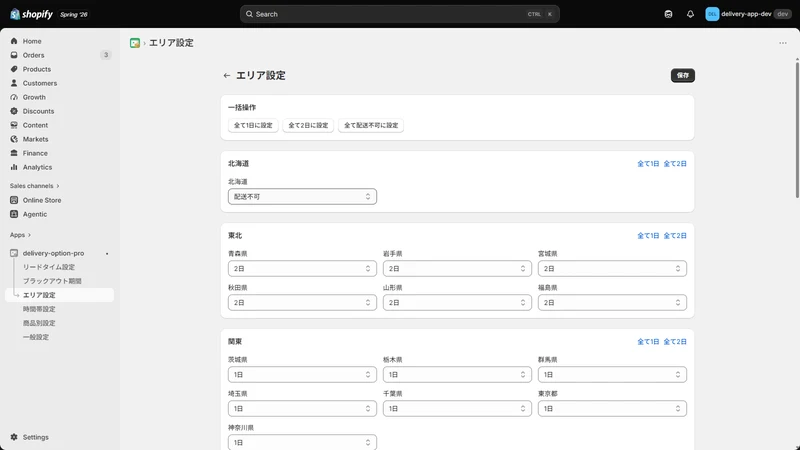Viewport: 800px width, 450px height.
Task: Open 山形県 delivery days dropdown
Action: [457, 303]
